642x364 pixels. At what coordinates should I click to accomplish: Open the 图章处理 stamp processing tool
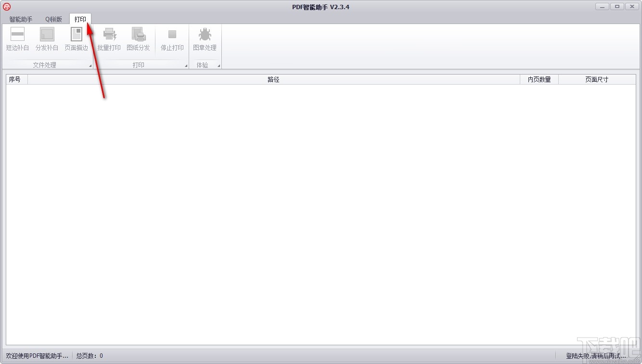(x=205, y=38)
